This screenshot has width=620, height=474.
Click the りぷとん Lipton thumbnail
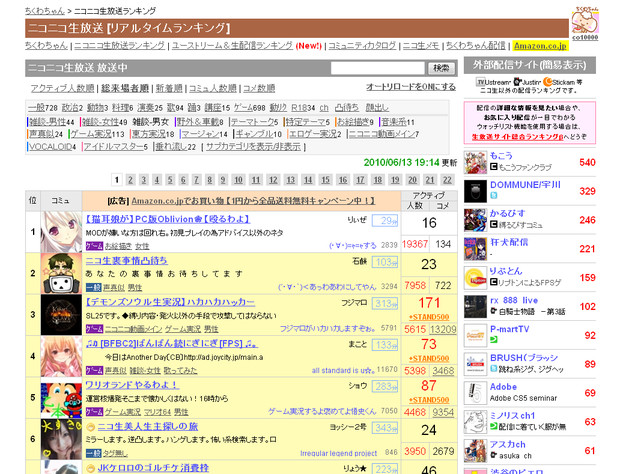[x=475, y=278]
